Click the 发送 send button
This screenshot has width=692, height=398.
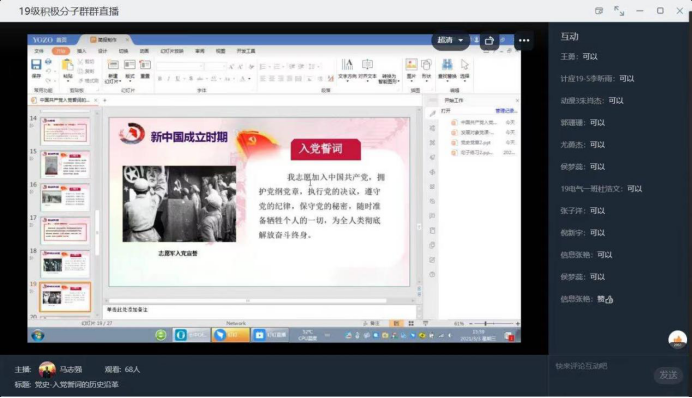click(x=668, y=375)
